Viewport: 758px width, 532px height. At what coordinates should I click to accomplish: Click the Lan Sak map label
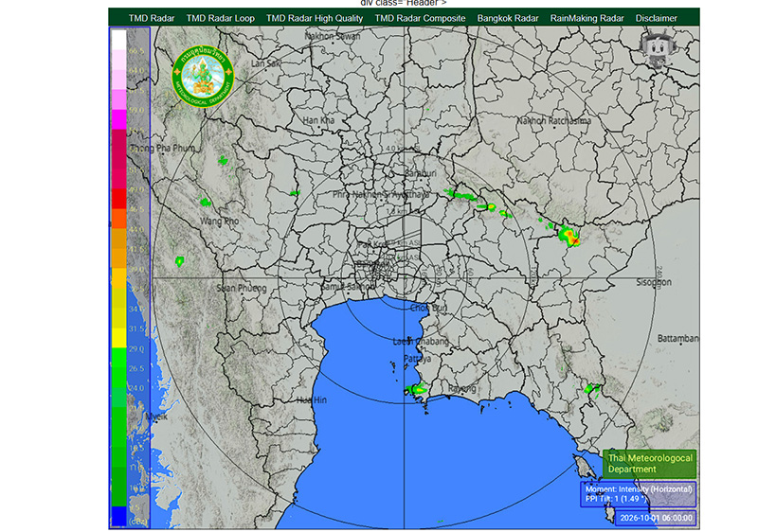pyautogui.click(x=265, y=63)
